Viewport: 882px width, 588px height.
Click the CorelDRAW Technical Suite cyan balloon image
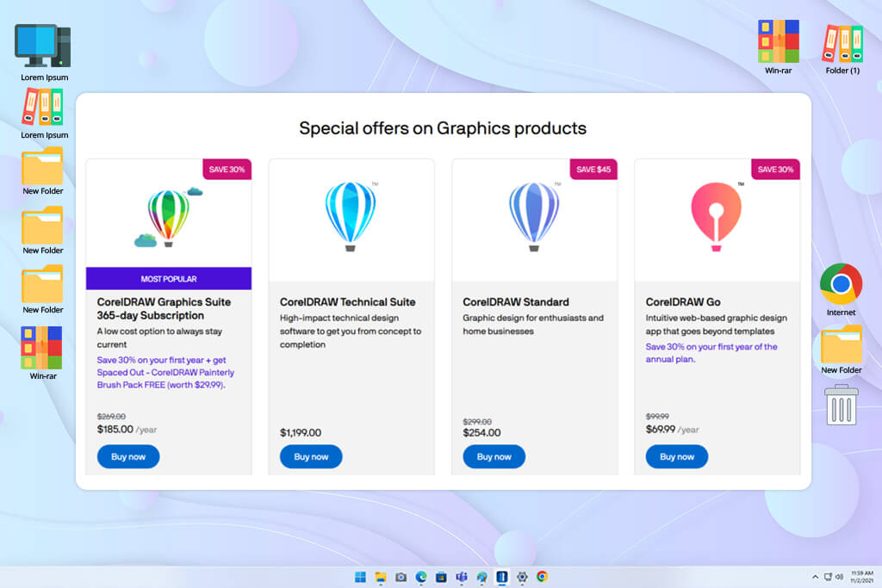[351, 216]
